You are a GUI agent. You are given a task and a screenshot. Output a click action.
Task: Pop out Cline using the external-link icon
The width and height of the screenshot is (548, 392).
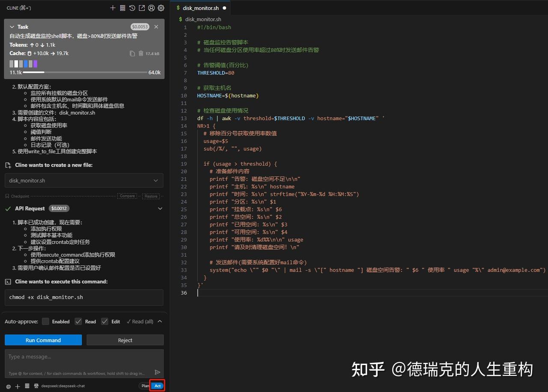(141, 8)
